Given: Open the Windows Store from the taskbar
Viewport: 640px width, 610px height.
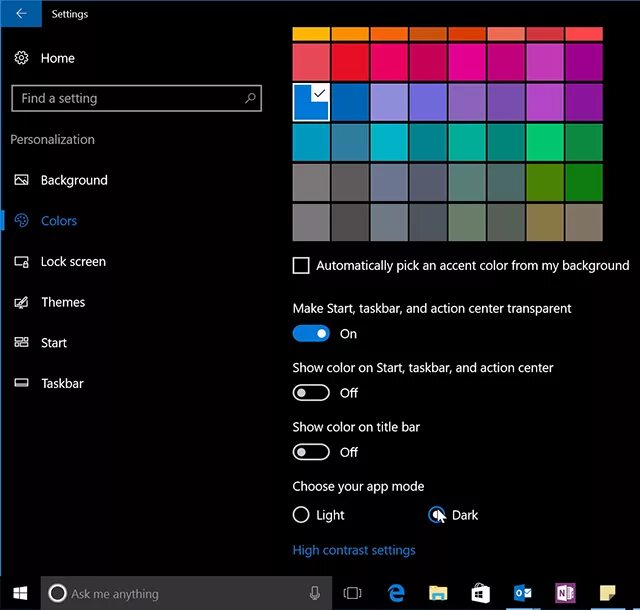Looking at the screenshot, I should [480, 593].
